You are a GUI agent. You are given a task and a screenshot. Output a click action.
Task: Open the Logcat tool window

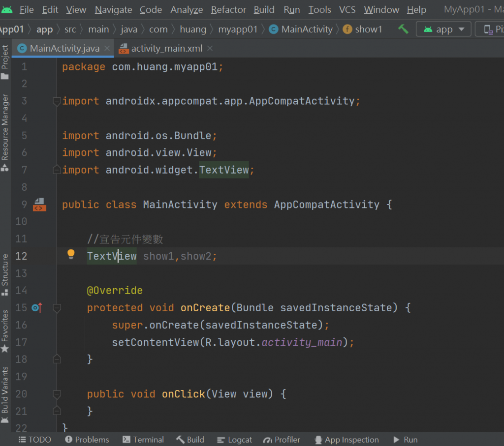pos(234,440)
